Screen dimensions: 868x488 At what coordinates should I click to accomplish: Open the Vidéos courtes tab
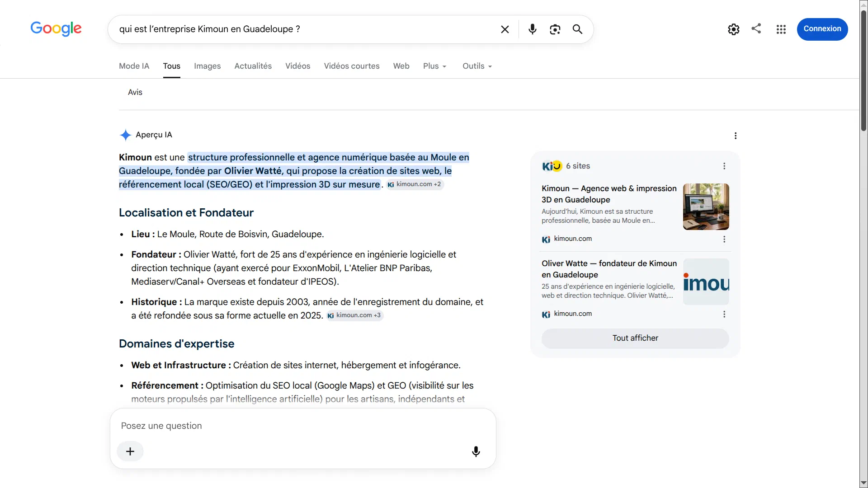[x=352, y=66]
